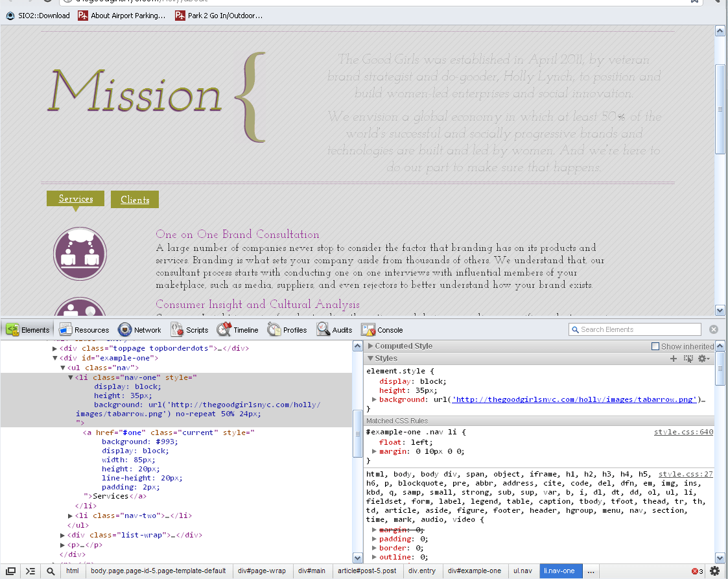Show the console drawer icon
Screen dimensions: 728x579
[x=30, y=571]
